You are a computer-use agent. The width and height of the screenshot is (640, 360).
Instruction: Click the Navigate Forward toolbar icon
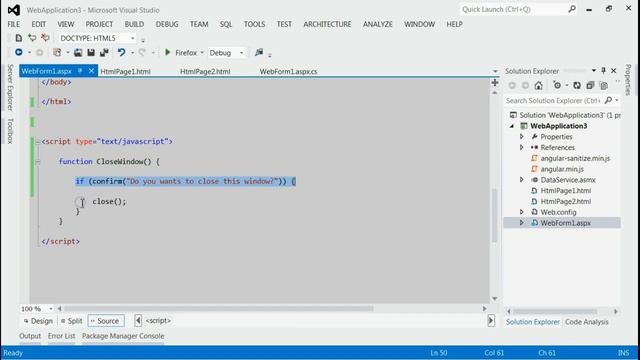coord(39,53)
